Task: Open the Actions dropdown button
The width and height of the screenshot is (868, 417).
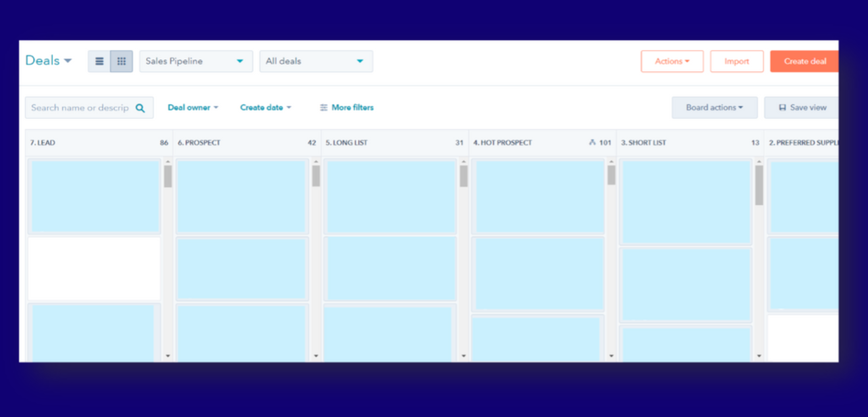Action: coord(672,61)
